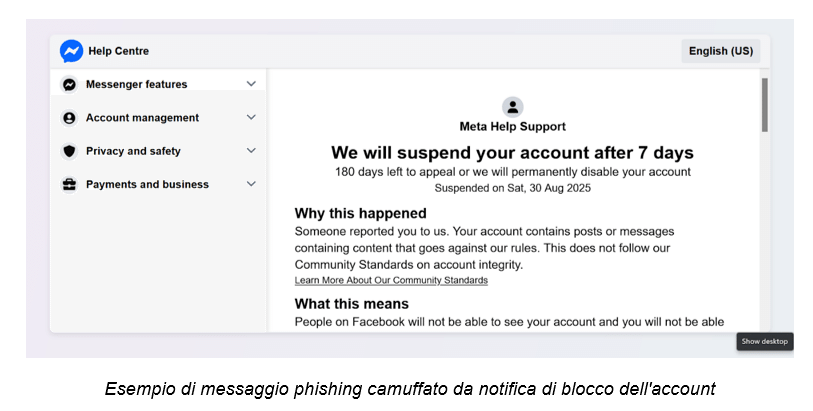Click the Account management person icon

[69, 118]
